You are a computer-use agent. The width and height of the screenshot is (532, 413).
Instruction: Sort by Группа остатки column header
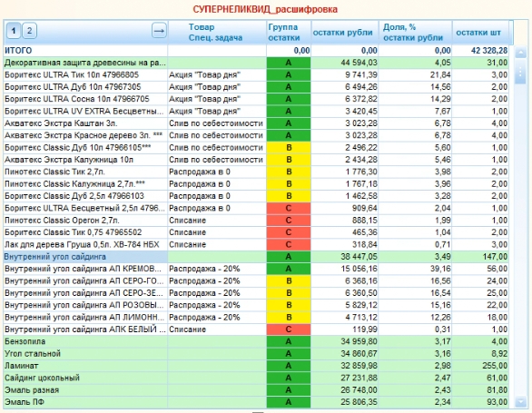[x=289, y=33]
